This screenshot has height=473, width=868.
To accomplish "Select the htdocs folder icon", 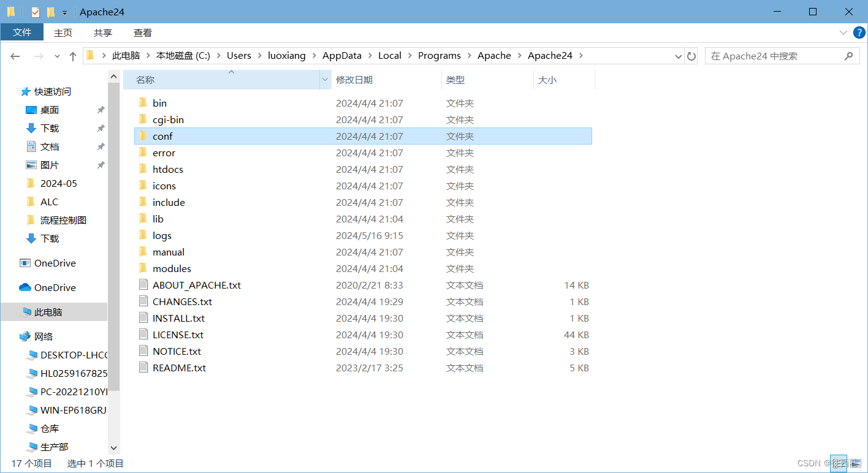I will coord(143,169).
